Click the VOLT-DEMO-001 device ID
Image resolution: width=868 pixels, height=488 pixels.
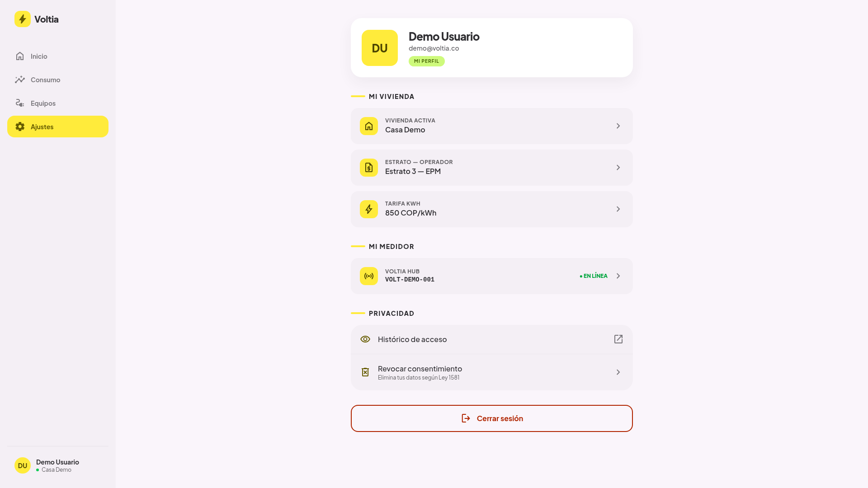(x=410, y=280)
